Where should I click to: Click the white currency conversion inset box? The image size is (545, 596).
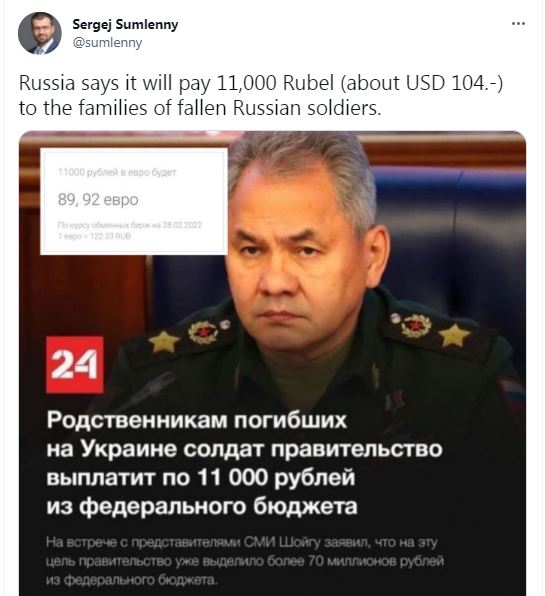[134, 201]
